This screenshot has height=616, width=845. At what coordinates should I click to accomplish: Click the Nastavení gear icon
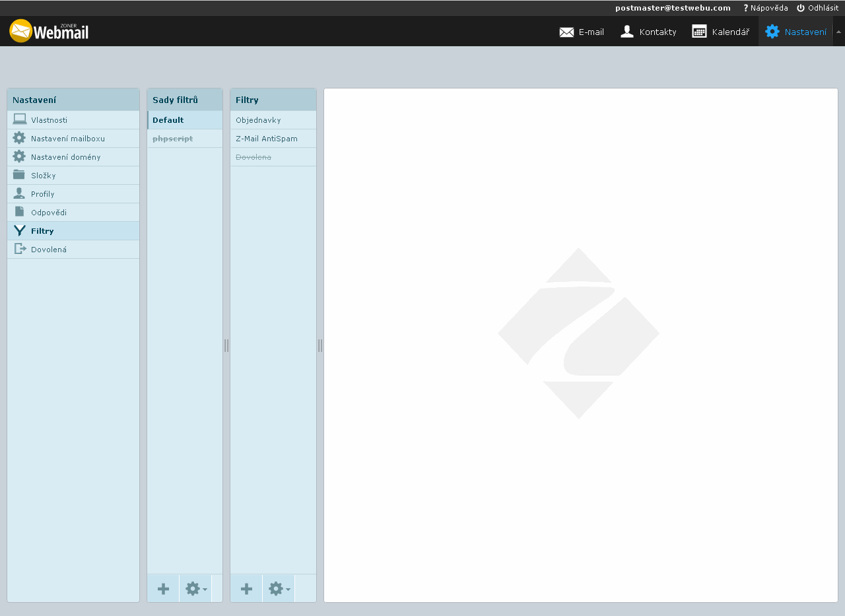tap(772, 32)
